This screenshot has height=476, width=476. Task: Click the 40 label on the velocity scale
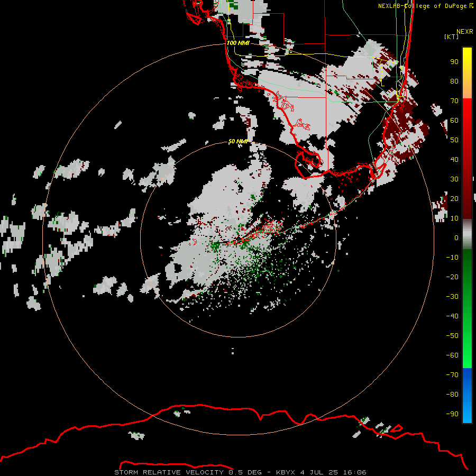point(454,159)
